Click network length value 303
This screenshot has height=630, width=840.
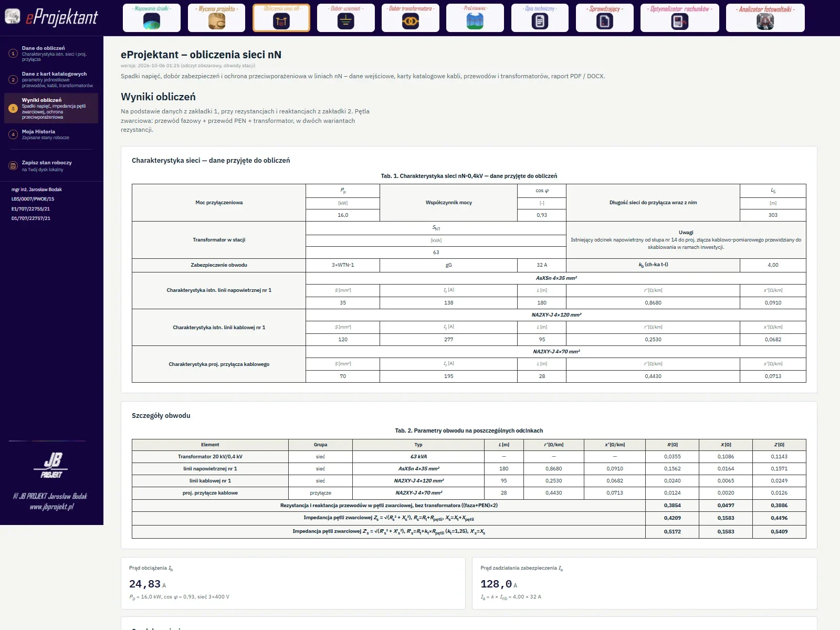[773, 215]
